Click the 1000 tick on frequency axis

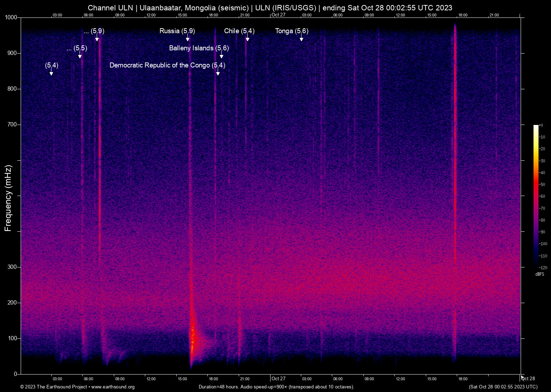point(11,17)
